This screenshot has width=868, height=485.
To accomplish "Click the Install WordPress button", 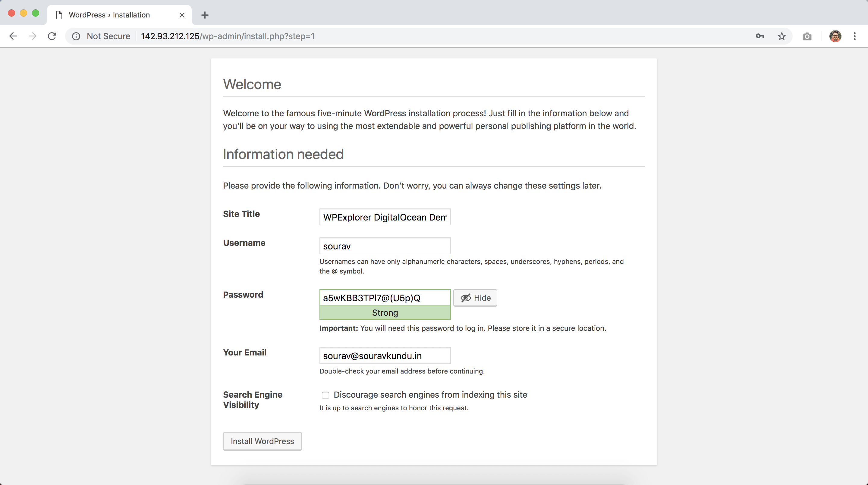I will click(x=262, y=441).
